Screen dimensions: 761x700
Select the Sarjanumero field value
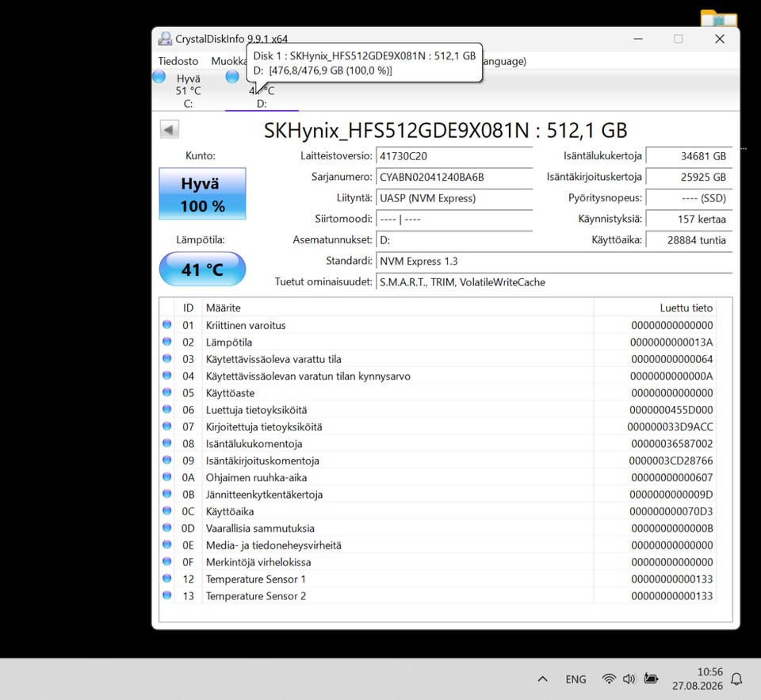click(453, 178)
